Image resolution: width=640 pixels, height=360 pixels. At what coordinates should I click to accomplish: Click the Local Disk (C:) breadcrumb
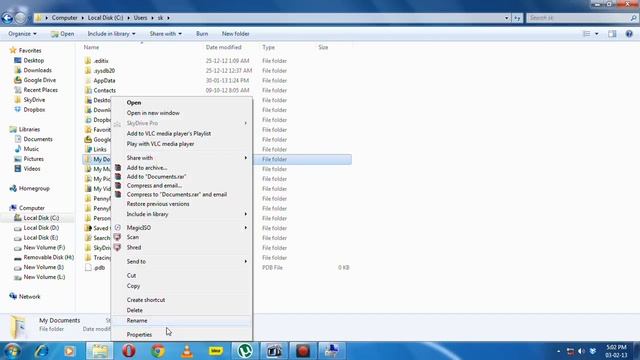[105, 18]
